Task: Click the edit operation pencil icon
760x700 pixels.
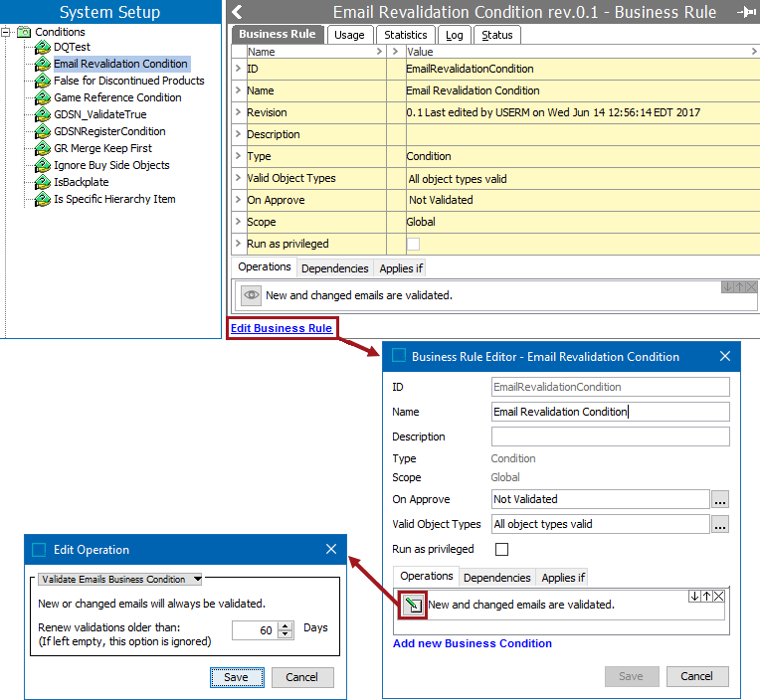Action: [413, 605]
